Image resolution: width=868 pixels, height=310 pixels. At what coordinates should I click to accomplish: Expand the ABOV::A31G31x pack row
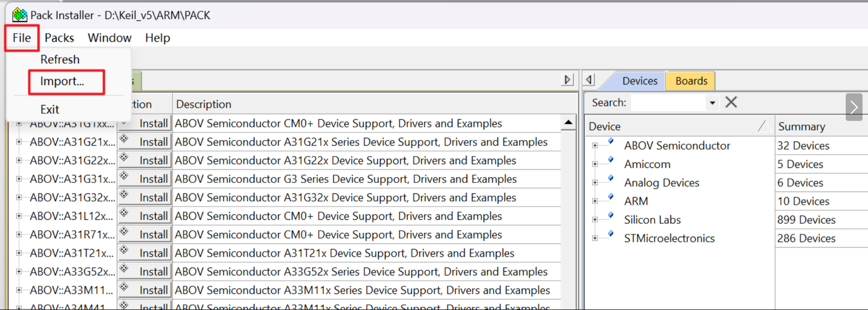coord(19,179)
